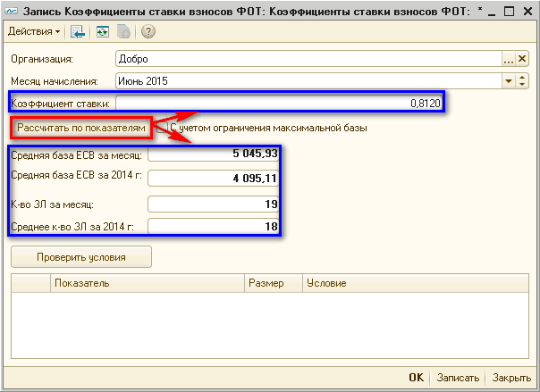Viewport: 540px width, 392px height.
Task: Click the refresh (reread) toolbar icon
Action: (x=103, y=31)
